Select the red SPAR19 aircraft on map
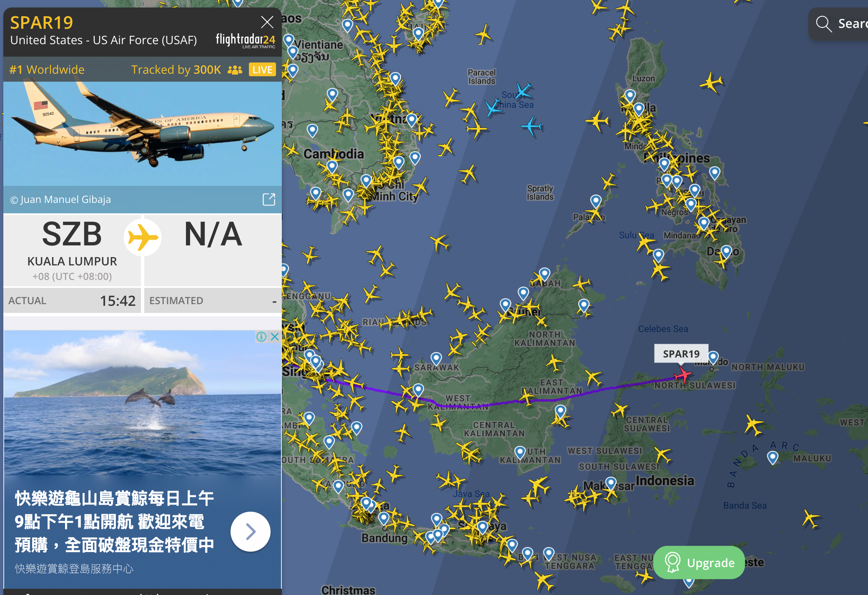Viewport: 868px width, 595px height. click(x=683, y=375)
